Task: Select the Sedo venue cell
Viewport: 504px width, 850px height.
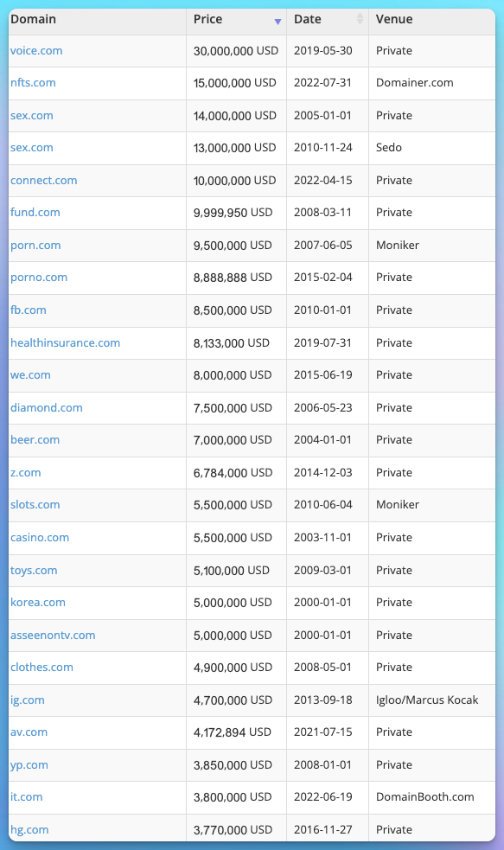Action: click(389, 148)
